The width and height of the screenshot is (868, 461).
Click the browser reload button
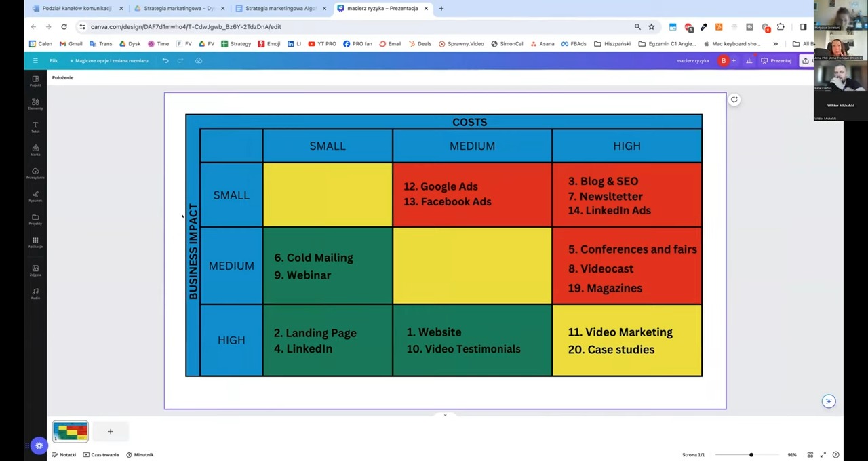64,27
